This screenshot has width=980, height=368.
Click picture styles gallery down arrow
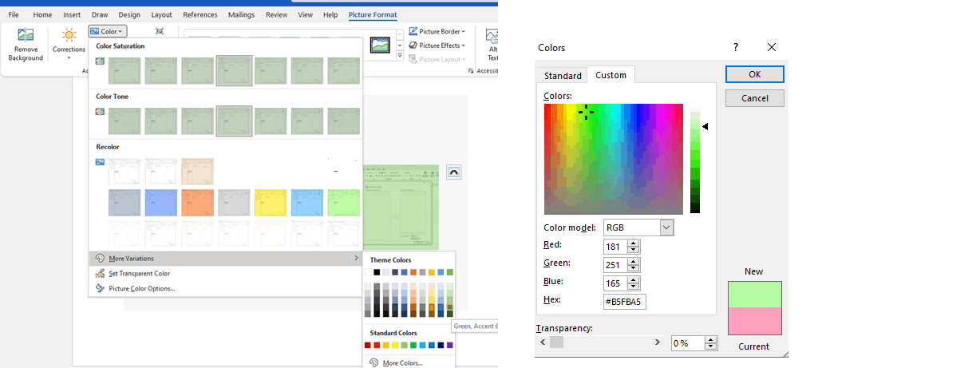point(399,46)
